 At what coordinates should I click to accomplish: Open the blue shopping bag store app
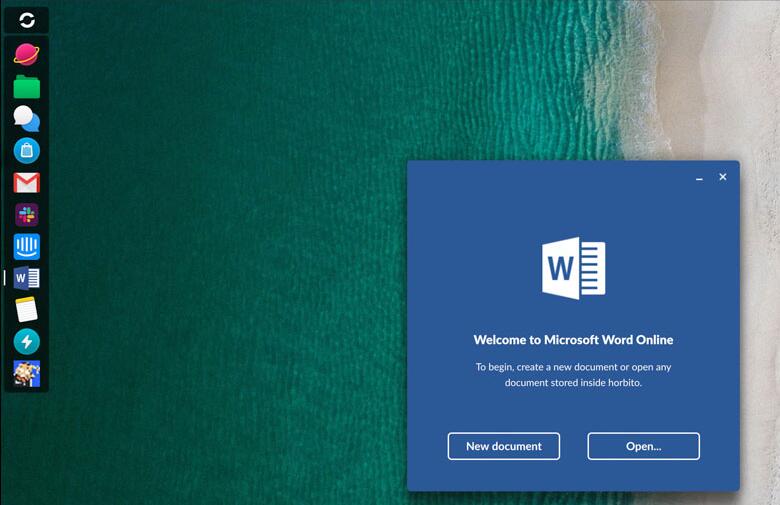tap(26, 151)
